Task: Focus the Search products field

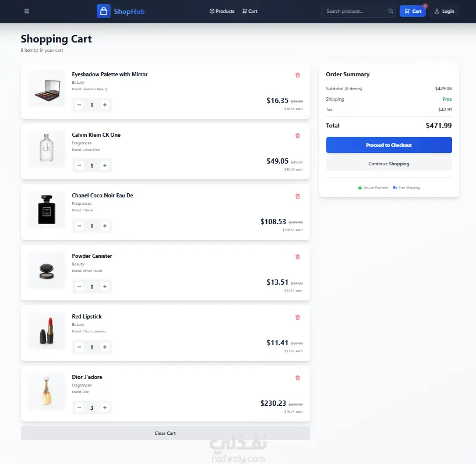Action: point(358,11)
